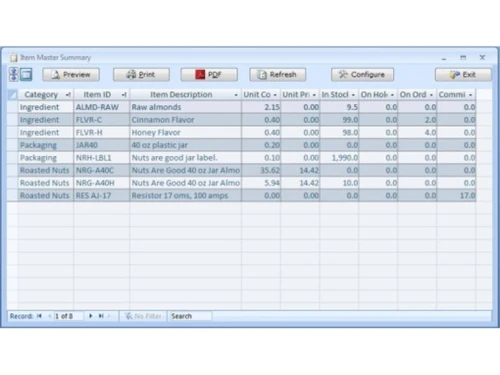This screenshot has height=375, width=500.
Task: Export using the PDF button
Action: click(209, 75)
